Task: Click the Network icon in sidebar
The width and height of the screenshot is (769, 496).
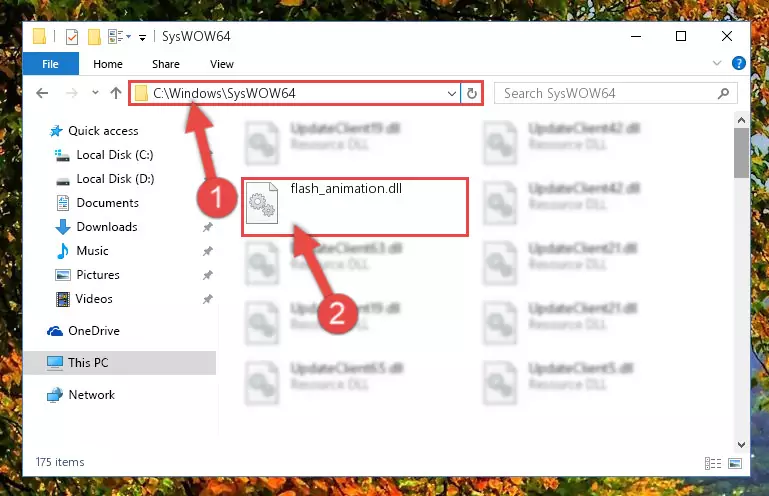Action: 55,395
